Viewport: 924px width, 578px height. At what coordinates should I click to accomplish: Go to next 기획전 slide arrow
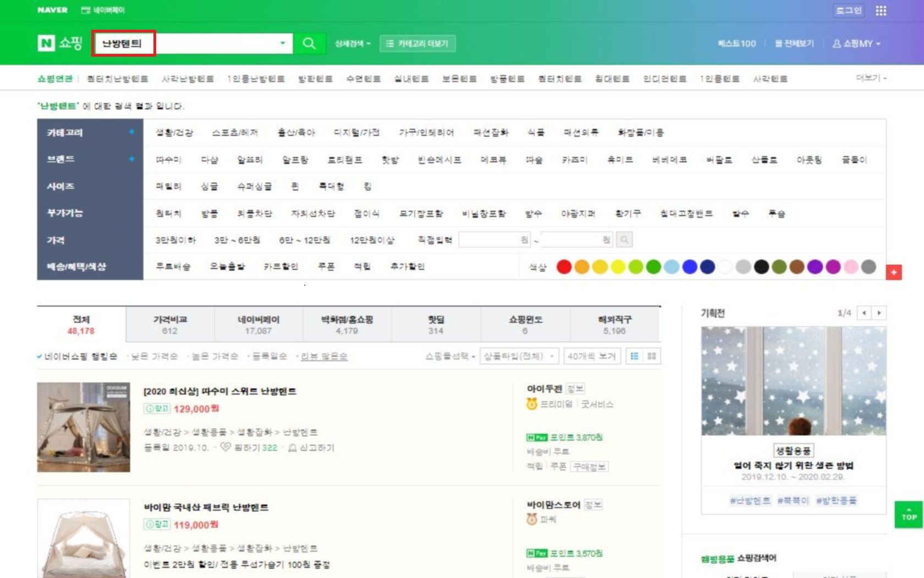(879, 313)
